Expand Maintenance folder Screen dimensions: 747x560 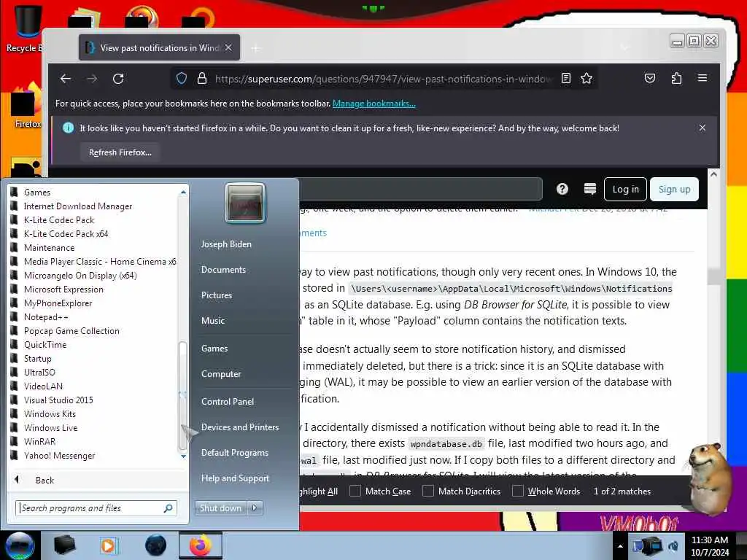[49, 248]
